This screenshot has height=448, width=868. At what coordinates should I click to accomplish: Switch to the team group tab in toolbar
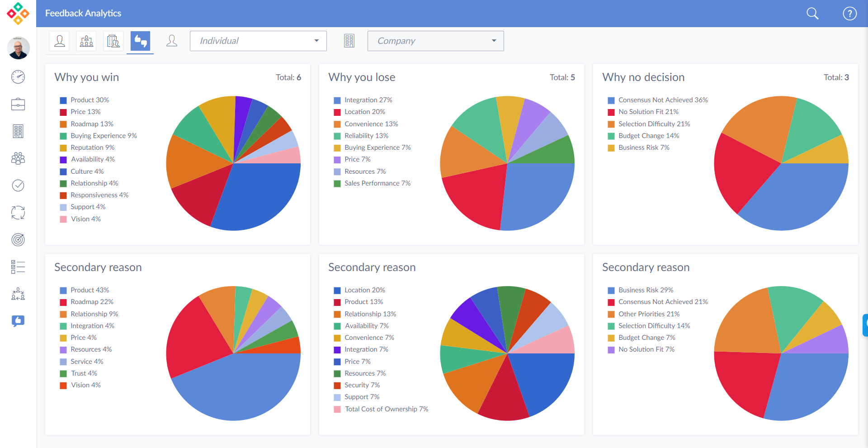pos(86,41)
